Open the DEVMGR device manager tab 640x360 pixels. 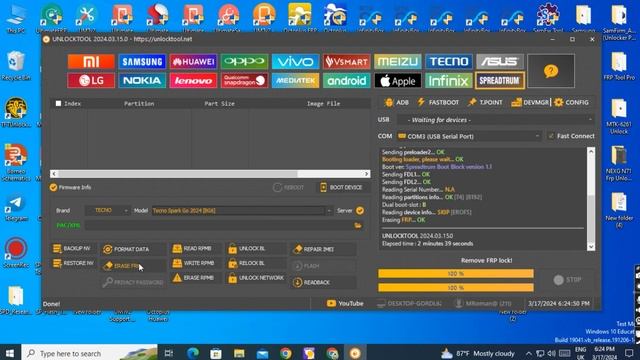click(x=530, y=102)
